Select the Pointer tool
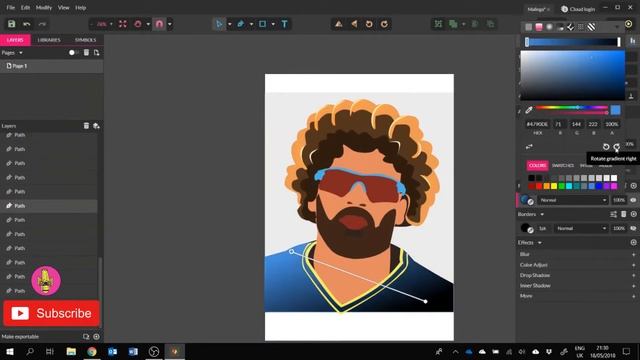 coord(219,24)
